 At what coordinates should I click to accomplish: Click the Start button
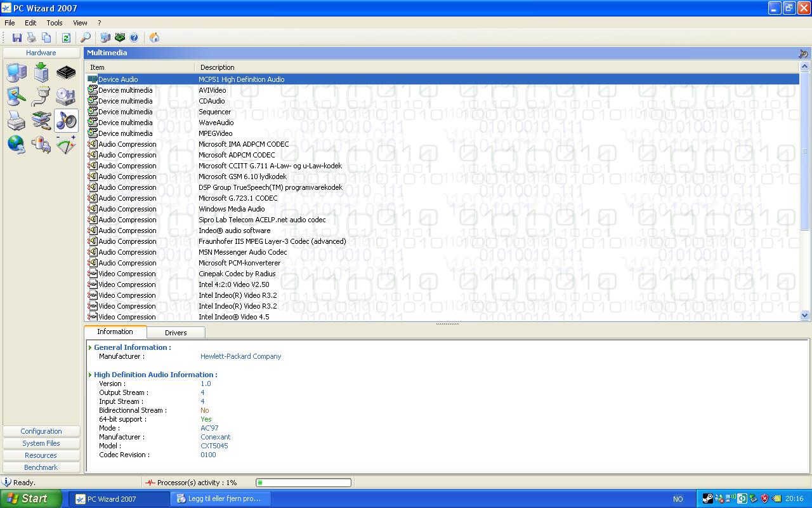click(30, 498)
